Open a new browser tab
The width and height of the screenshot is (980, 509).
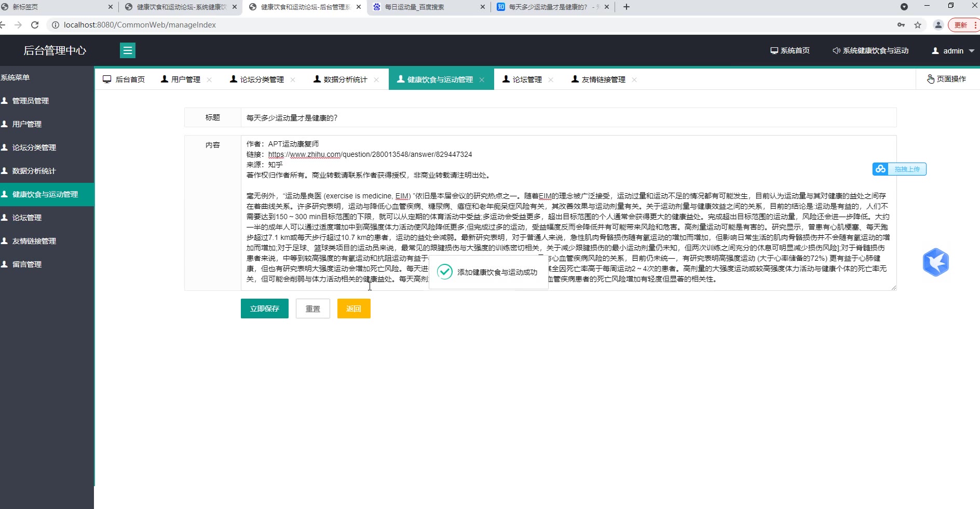click(x=627, y=7)
